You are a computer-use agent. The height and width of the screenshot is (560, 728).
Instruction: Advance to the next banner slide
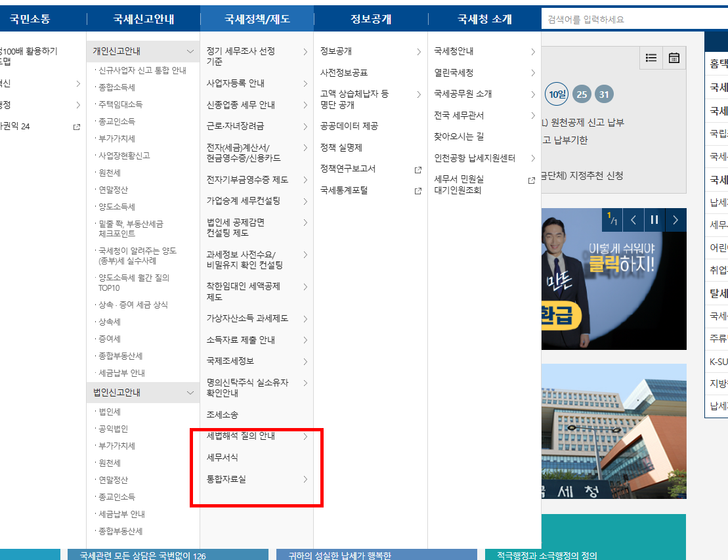(675, 221)
